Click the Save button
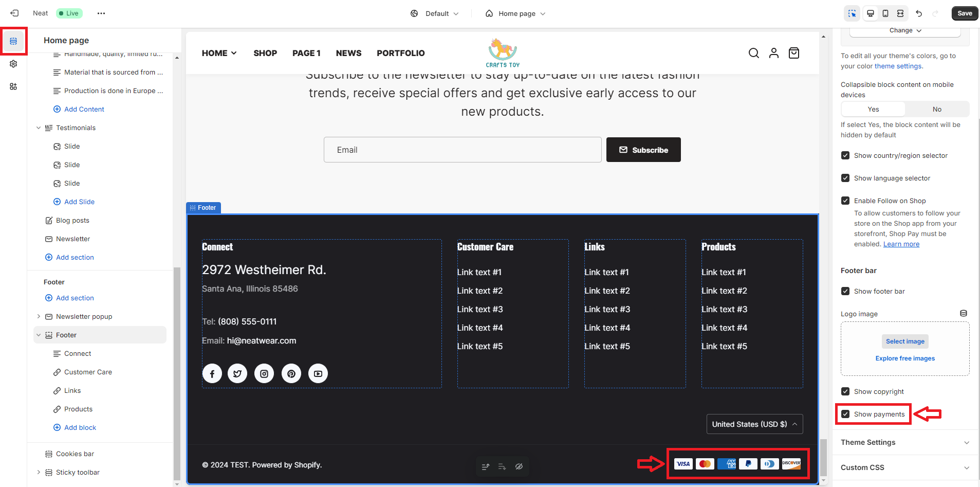This screenshot has width=980, height=487. coord(964,13)
